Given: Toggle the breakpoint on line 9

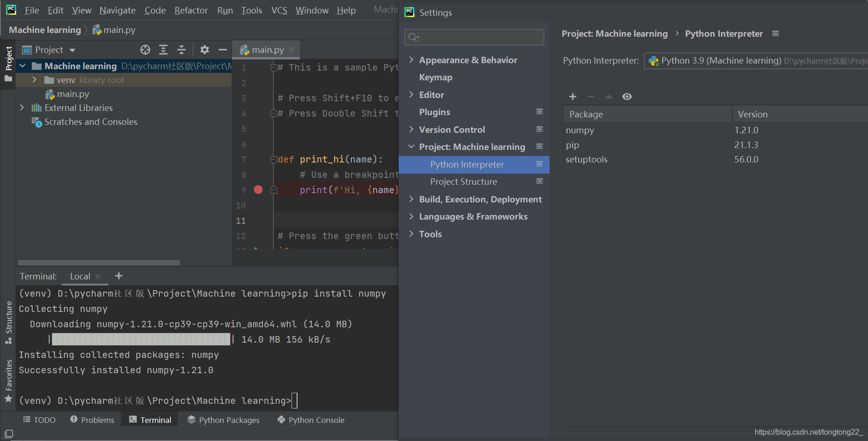Looking at the screenshot, I should pyautogui.click(x=259, y=189).
